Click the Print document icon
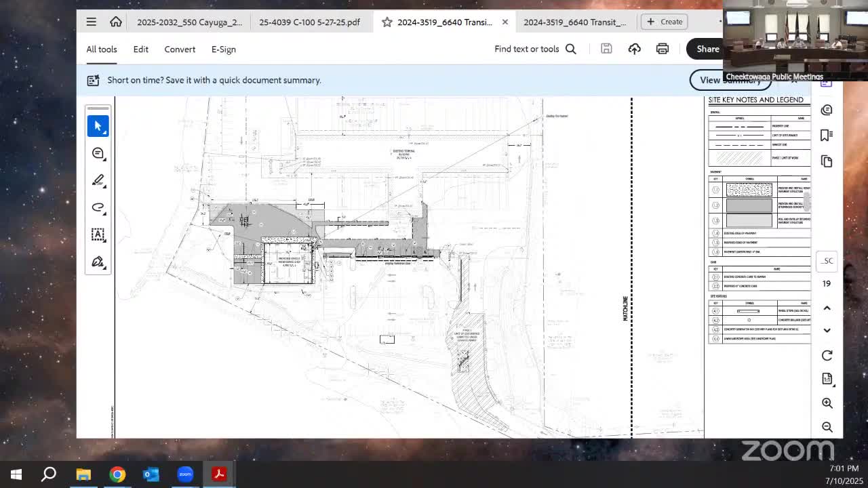This screenshot has height=488, width=868. pos(662,48)
